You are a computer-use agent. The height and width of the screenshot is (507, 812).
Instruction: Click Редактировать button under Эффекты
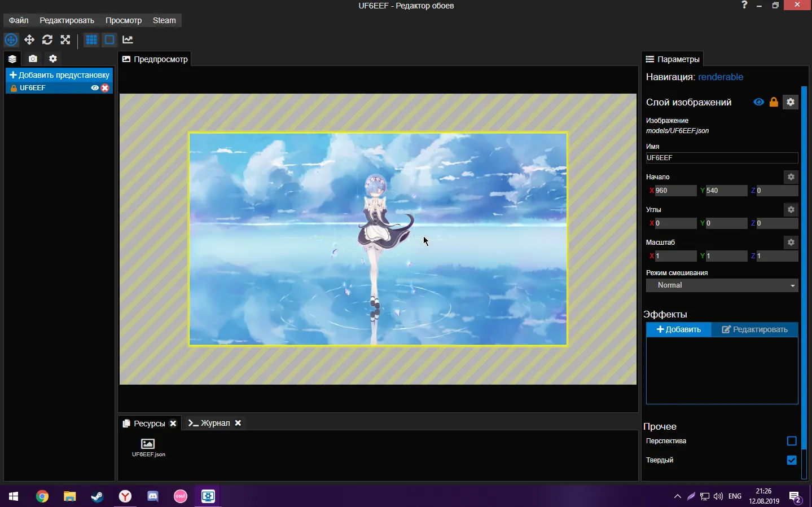pos(754,329)
